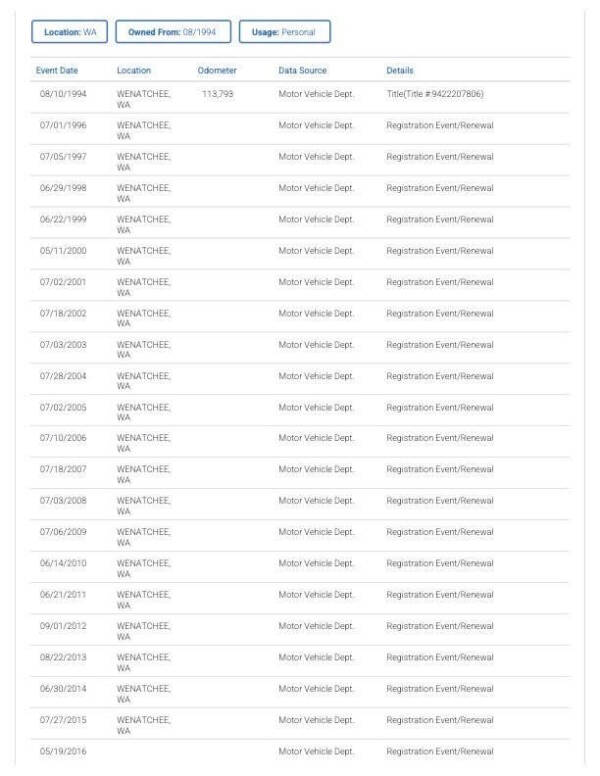Click the Title #9422207806 details entry

[435, 93]
